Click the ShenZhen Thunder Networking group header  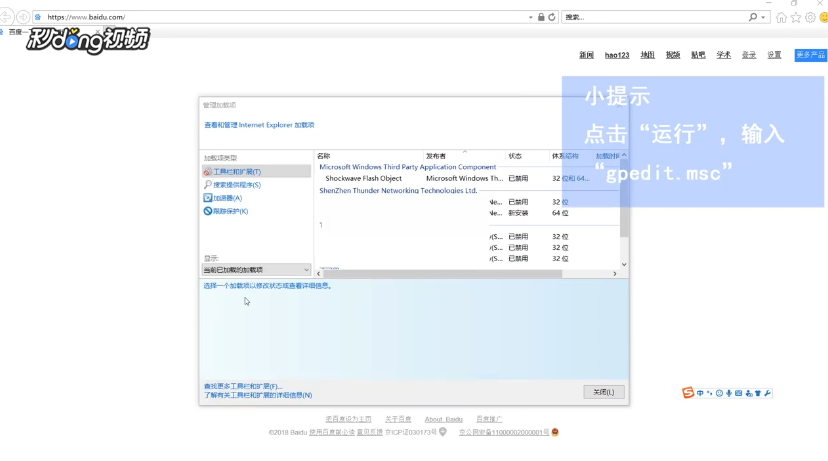tap(398, 191)
